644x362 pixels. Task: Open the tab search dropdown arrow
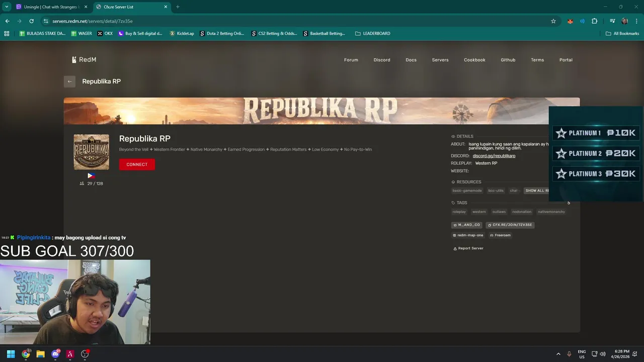(7, 7)
